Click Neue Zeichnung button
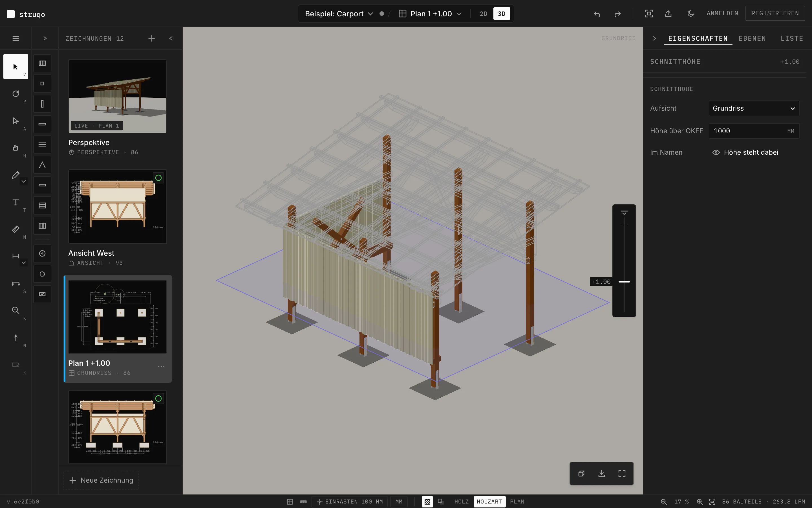Image resolution: width=812 pixels, height=508 pixels. [x=101, y=480]
